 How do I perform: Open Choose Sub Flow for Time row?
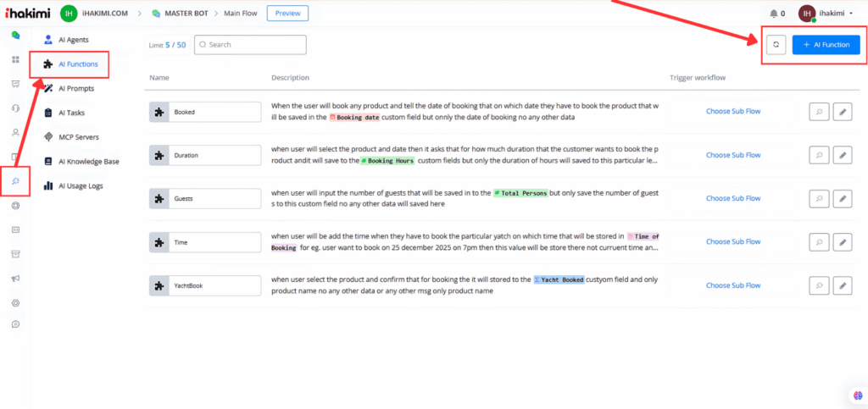point(733,242)
